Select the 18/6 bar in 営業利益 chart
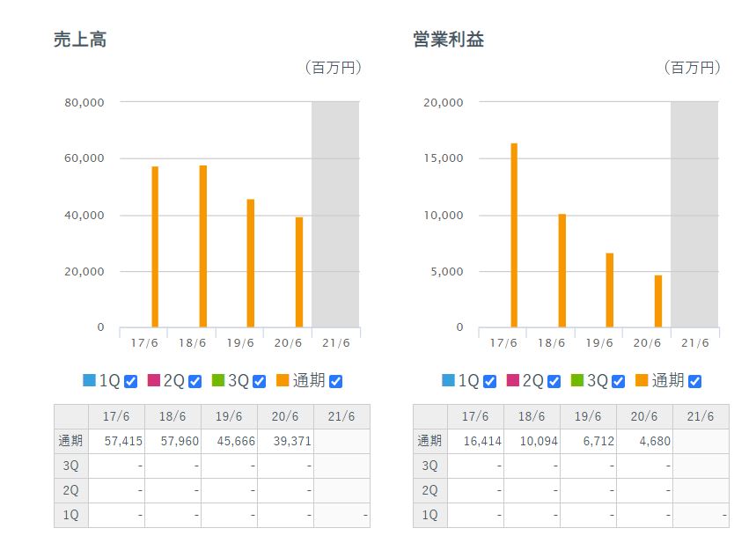 562,270
